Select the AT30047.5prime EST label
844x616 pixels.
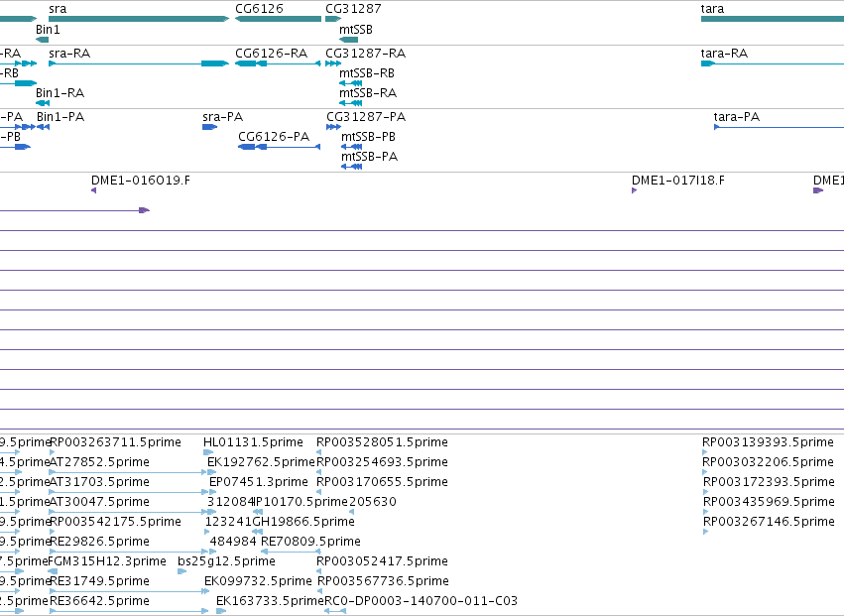pyautogui.click(x=99, y=502)
